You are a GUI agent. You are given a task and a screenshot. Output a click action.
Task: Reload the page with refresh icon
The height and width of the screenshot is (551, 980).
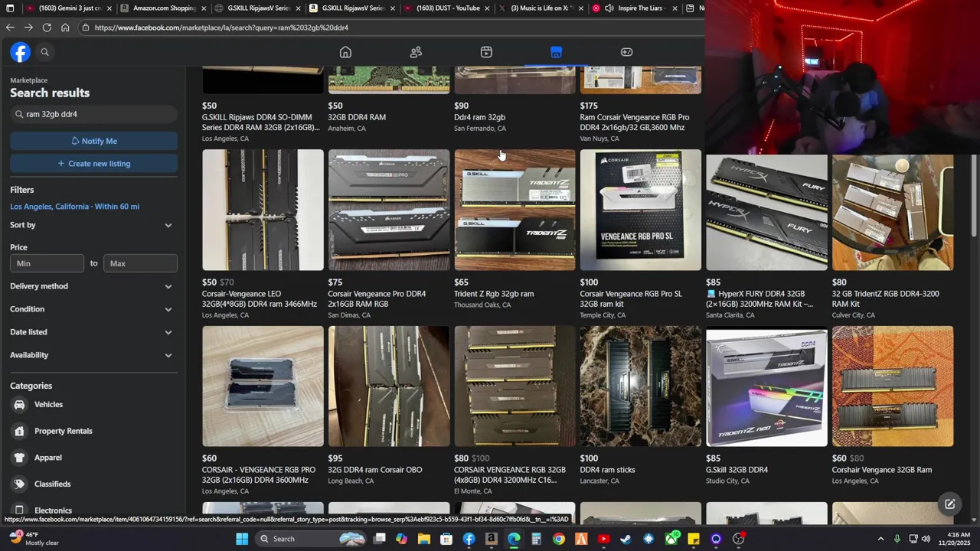click(x=47, y=28)
